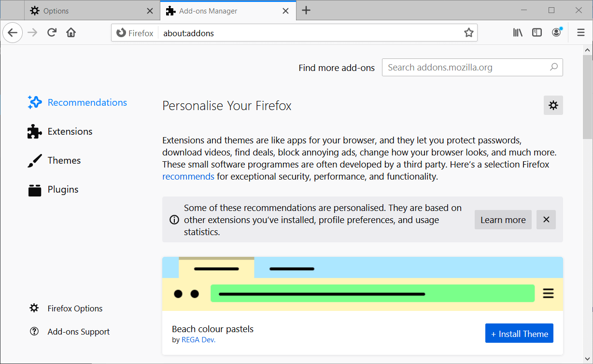593x364 pixels.
Task: Click the Learn more button
Action: (503, 220)
